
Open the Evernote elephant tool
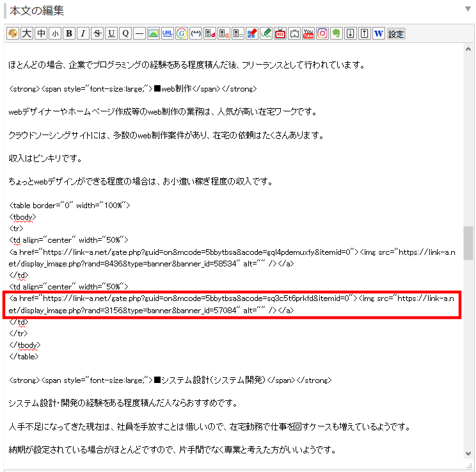pyautogui.click(x=337, y=33)
